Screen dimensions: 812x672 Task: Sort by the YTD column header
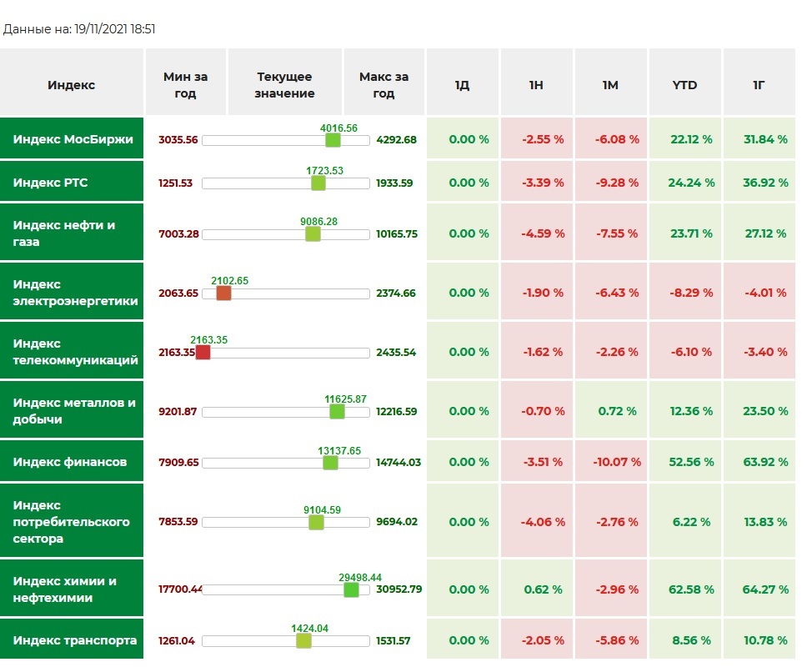tap(684, 85)
